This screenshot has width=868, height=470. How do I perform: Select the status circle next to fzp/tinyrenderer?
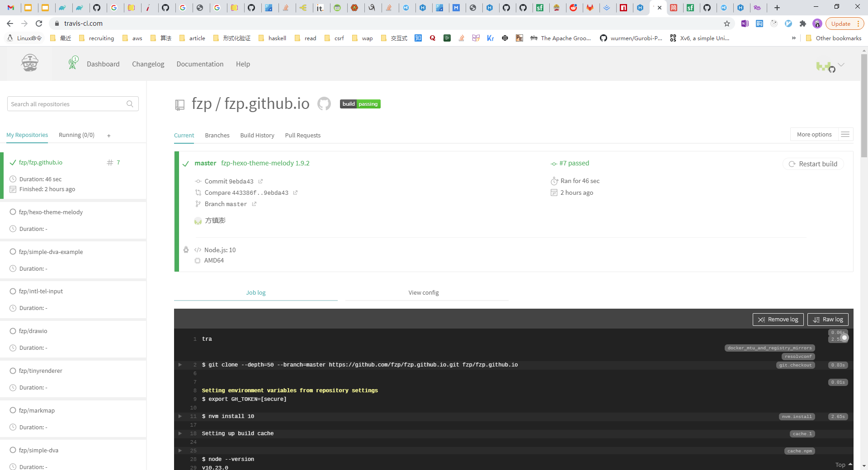pos(13,371)
